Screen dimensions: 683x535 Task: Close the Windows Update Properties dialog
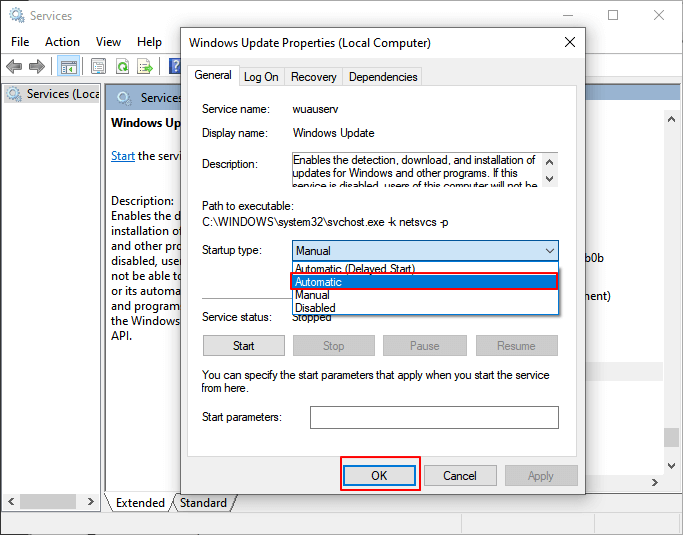(x=569, y=42)
